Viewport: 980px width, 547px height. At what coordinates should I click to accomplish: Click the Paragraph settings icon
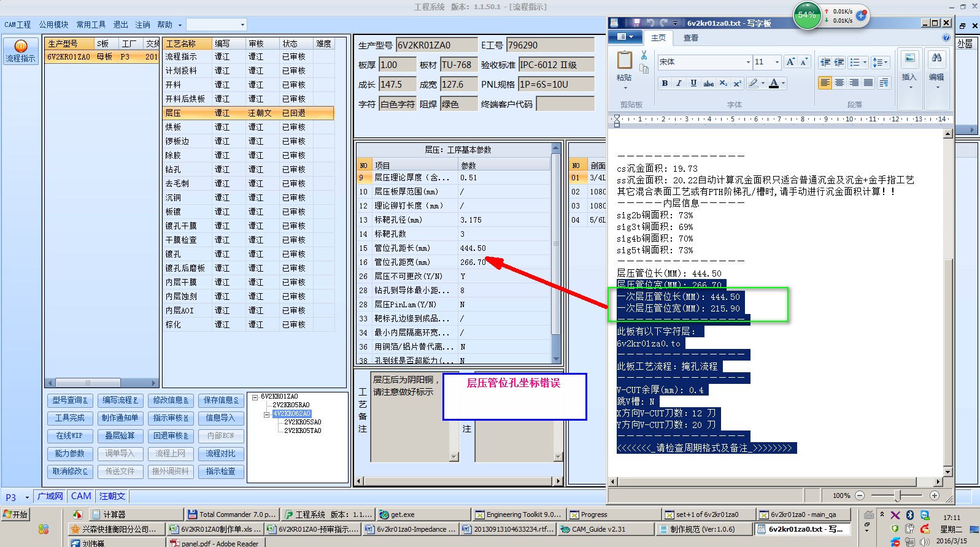point(884,83)
